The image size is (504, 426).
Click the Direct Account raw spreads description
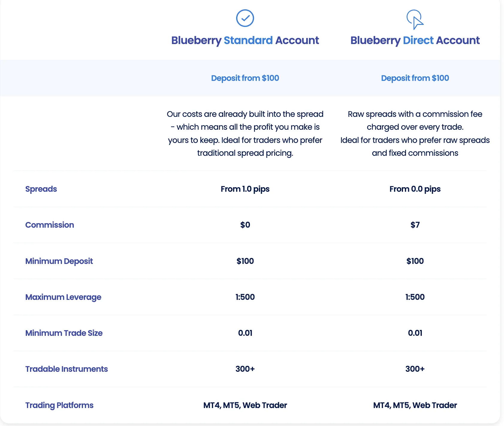[415, 134]
